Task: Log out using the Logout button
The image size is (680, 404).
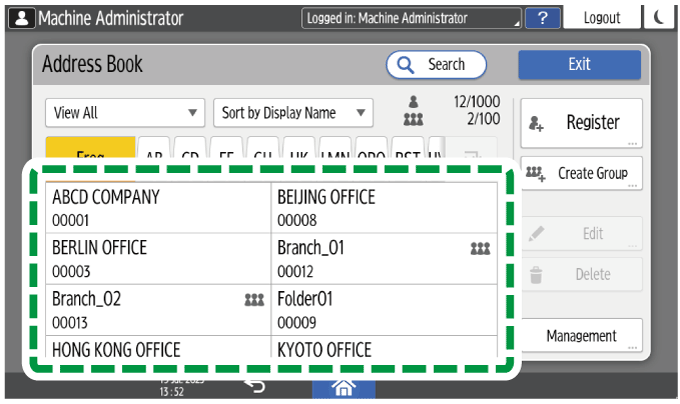Action: coord(602,18)
